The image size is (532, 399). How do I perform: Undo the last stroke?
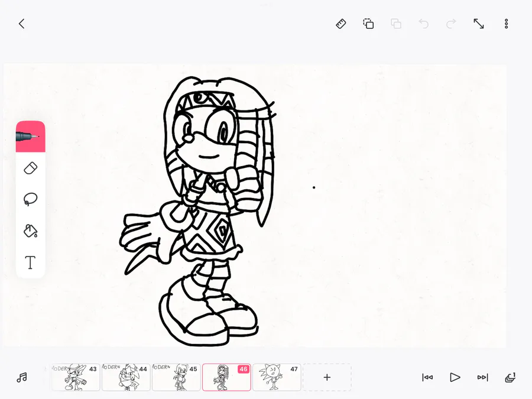(423, 24)
